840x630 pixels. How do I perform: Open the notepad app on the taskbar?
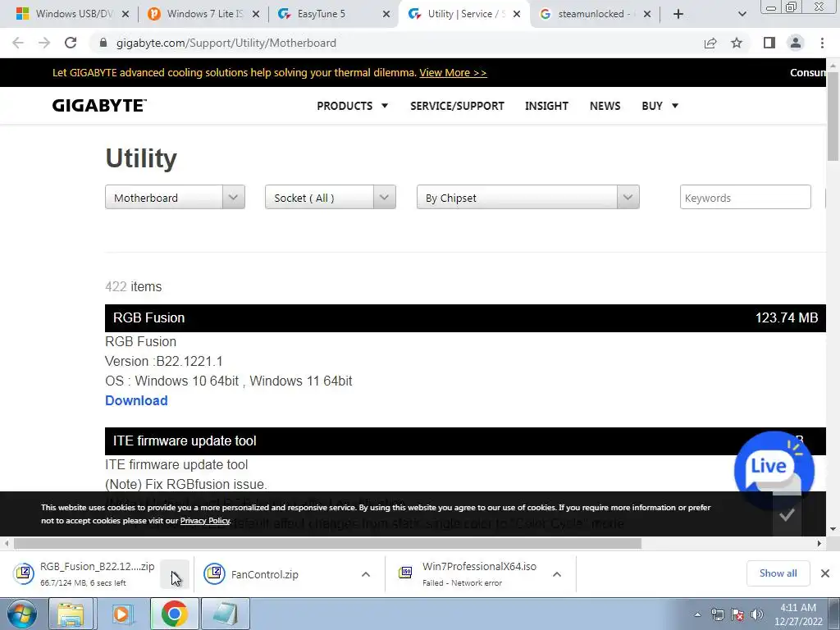click(226, 614)
